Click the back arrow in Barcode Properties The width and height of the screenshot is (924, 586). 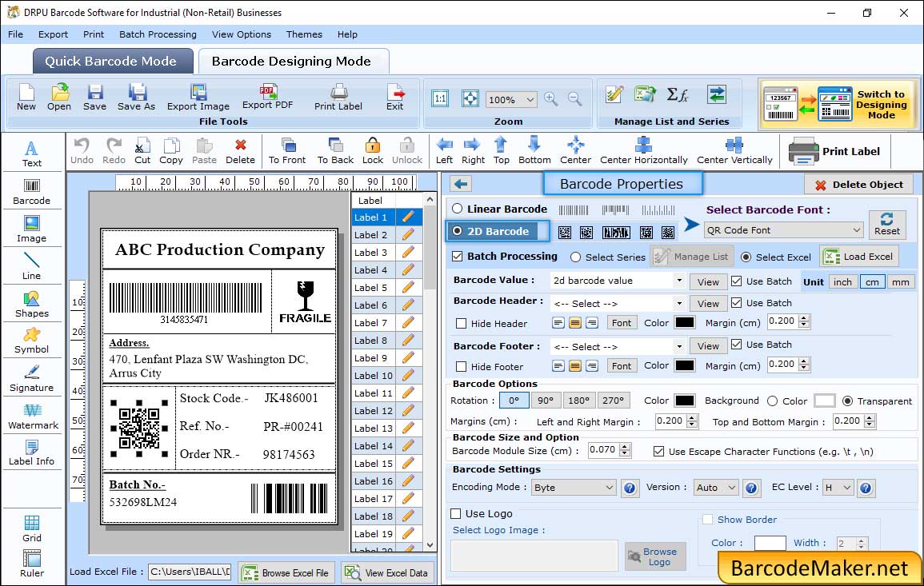pos(461,185)
